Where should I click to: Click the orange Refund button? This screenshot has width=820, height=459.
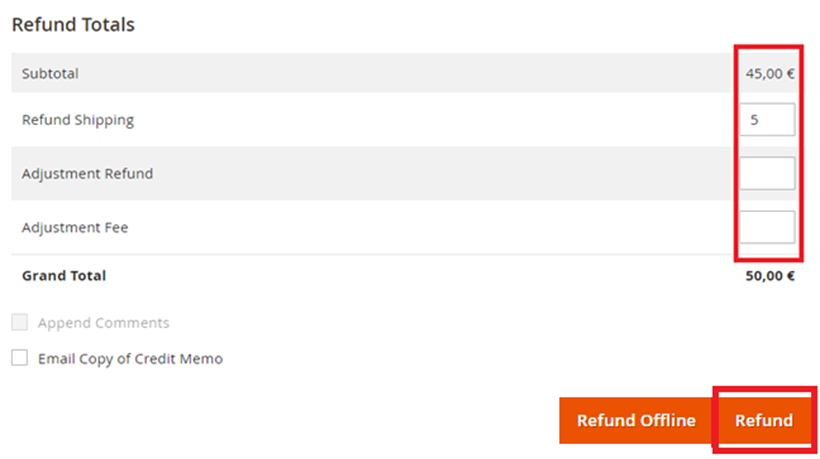pos(764,420)
